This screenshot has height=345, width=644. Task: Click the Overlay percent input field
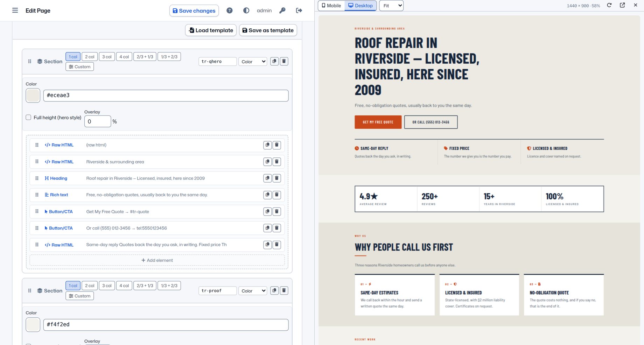[x=98, y=121]
